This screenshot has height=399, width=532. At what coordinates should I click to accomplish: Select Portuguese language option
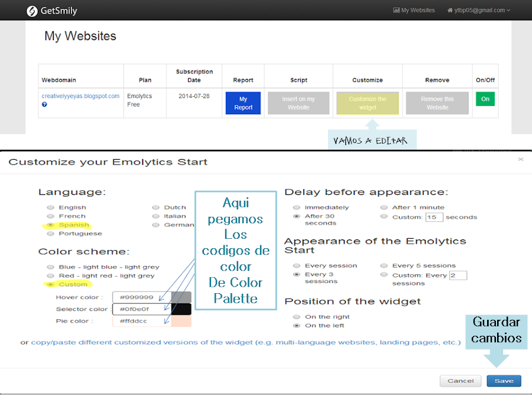pyautogui.click(x=51, y=233)
